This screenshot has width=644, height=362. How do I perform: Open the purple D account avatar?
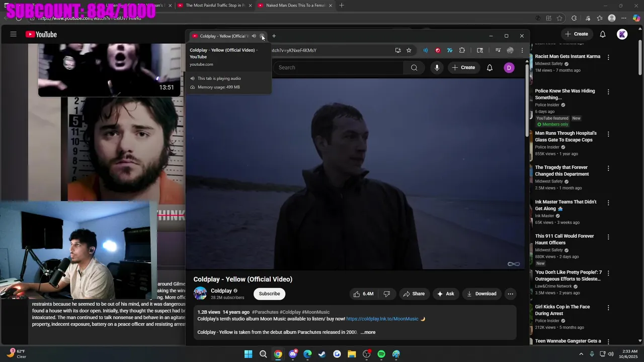coord(509,67)
